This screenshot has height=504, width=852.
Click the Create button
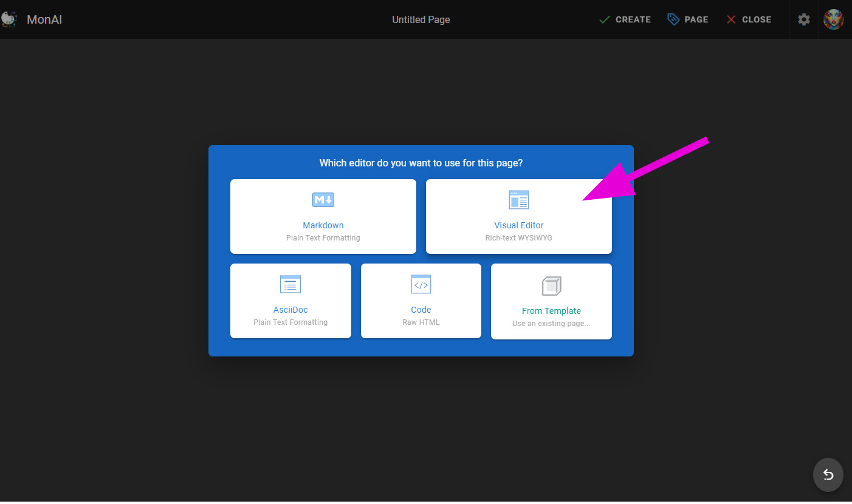click(x=625, y=19)
